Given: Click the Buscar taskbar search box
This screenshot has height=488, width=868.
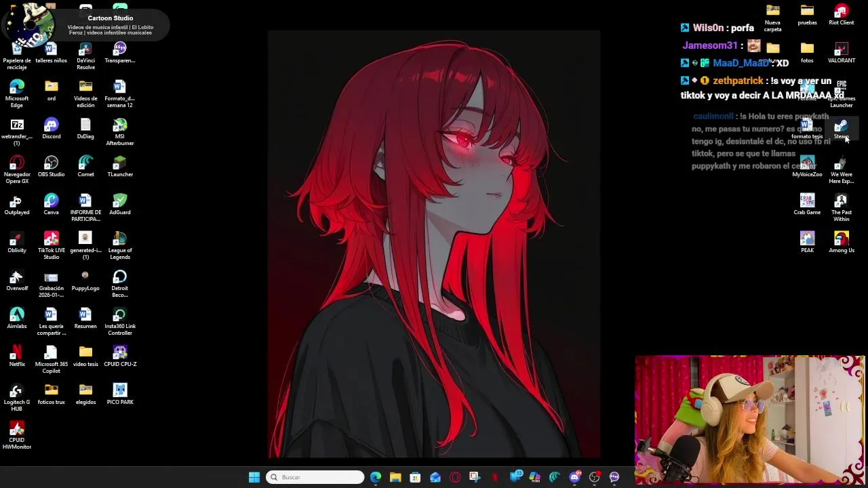Looking at the screenshot, I should (x=315, y=477).
